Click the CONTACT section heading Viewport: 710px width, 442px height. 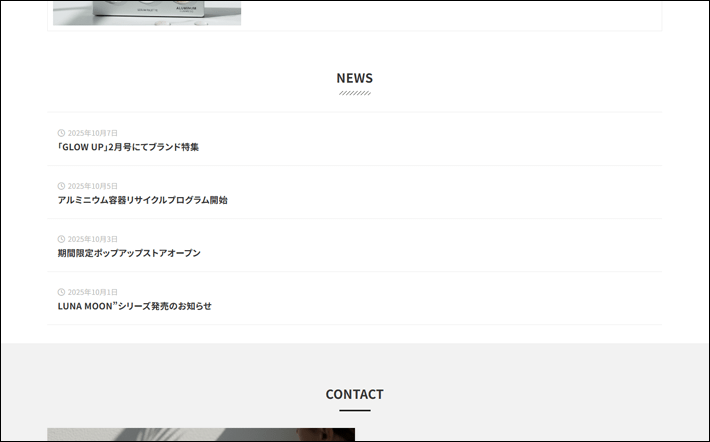pyautogui.click(x=354, y=394)
